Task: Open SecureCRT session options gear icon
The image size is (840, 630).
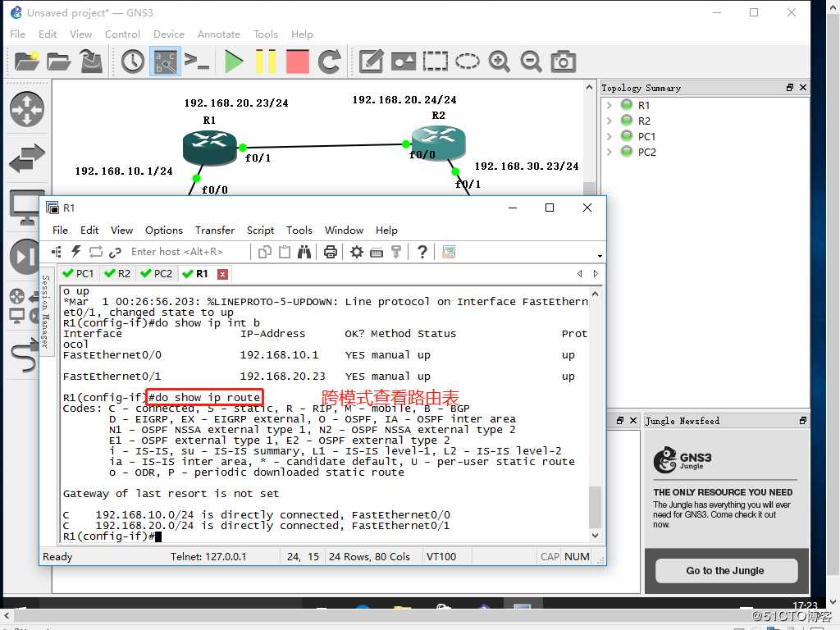Action: click(x=357, y=252)
